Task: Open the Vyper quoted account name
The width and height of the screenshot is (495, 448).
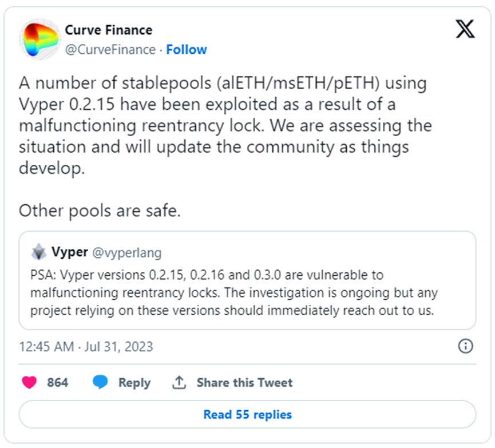Action: pyautogui.click(x=70, y=252)
